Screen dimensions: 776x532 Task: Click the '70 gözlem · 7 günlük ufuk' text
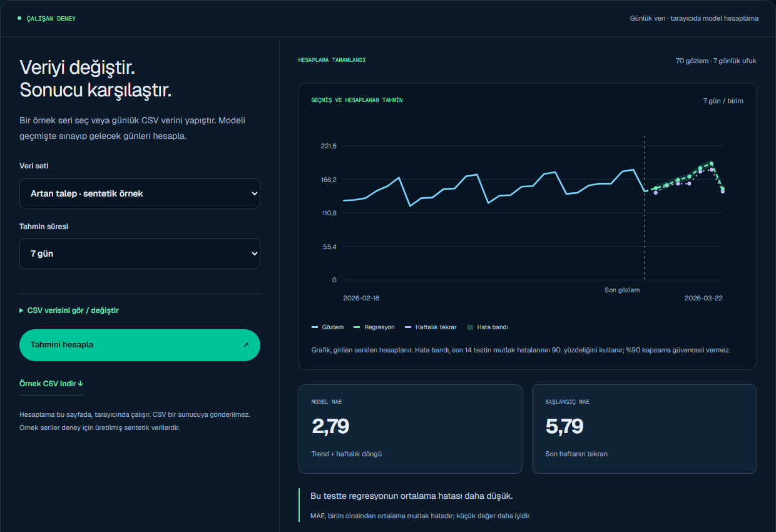(716, 61)
